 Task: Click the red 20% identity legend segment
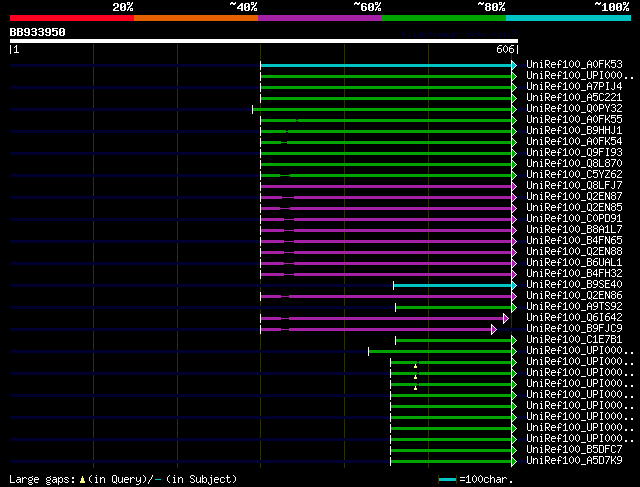(x=72, y=18)
